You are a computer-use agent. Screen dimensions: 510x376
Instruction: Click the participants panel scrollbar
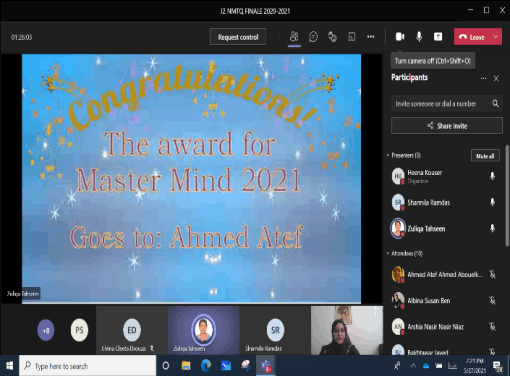pos(507,196)
